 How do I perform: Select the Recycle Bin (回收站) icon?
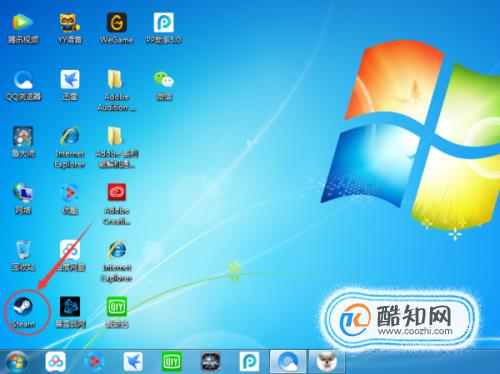23,256
